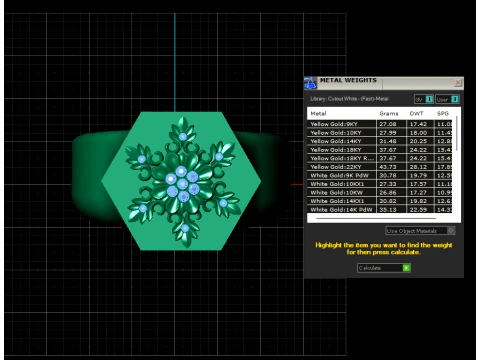Click the center gem of the snowflake
Viewport: 480px width, 360px height.
point(182,184)
